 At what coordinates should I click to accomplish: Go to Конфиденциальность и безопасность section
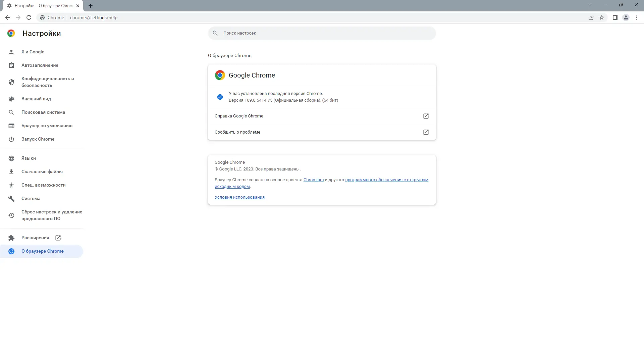click(47, 82)
